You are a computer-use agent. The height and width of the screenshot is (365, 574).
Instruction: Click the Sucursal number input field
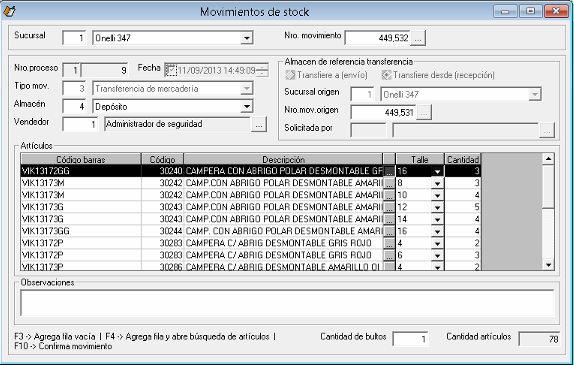[x=74, y=38]
